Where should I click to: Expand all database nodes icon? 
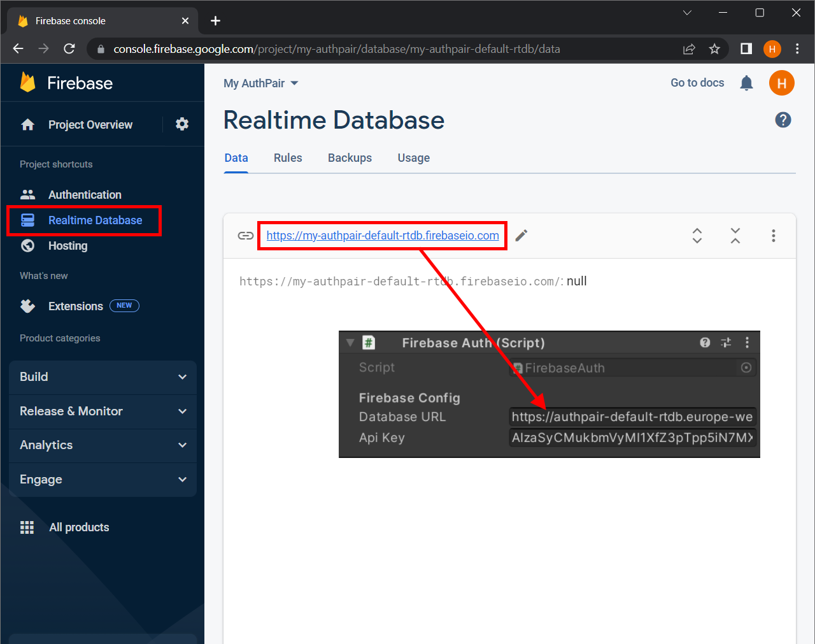tap(697, 236)
